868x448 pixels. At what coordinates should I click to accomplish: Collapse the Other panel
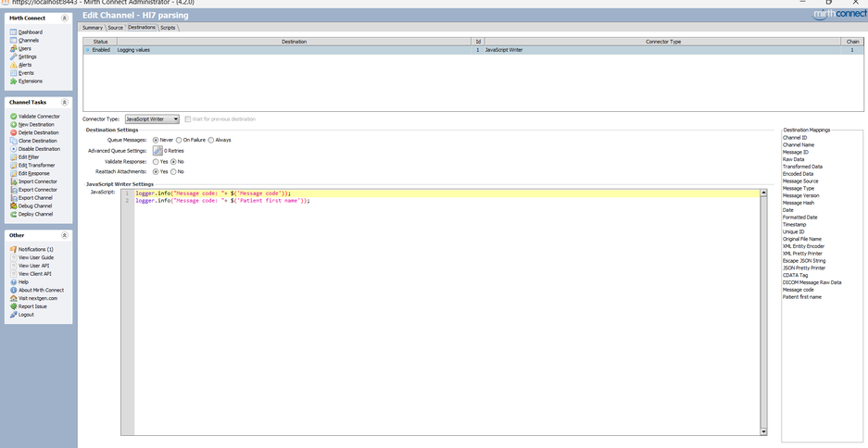point(64,235)
